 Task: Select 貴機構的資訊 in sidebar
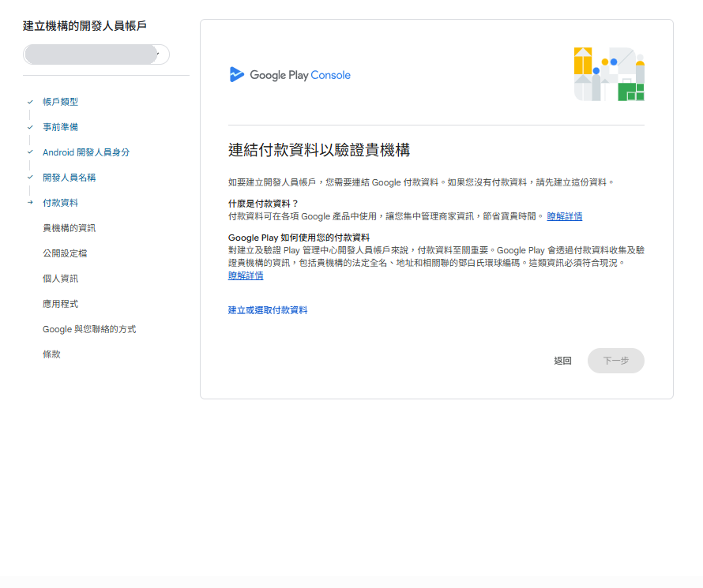click(69, 228)
